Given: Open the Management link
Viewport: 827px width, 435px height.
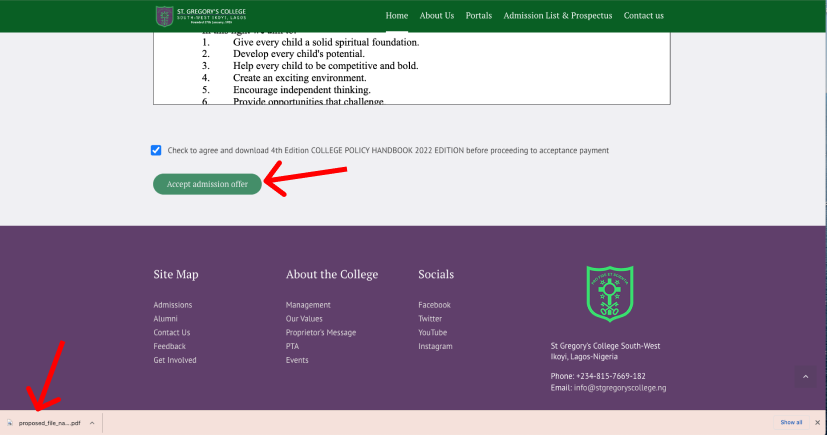Looking at the screenshot, I should (308, 305).
